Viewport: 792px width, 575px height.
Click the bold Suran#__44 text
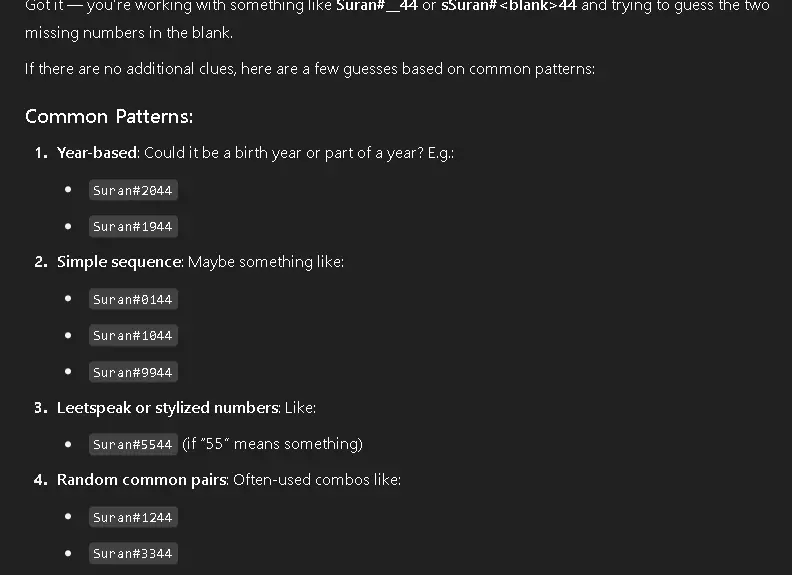coord(377,6)
